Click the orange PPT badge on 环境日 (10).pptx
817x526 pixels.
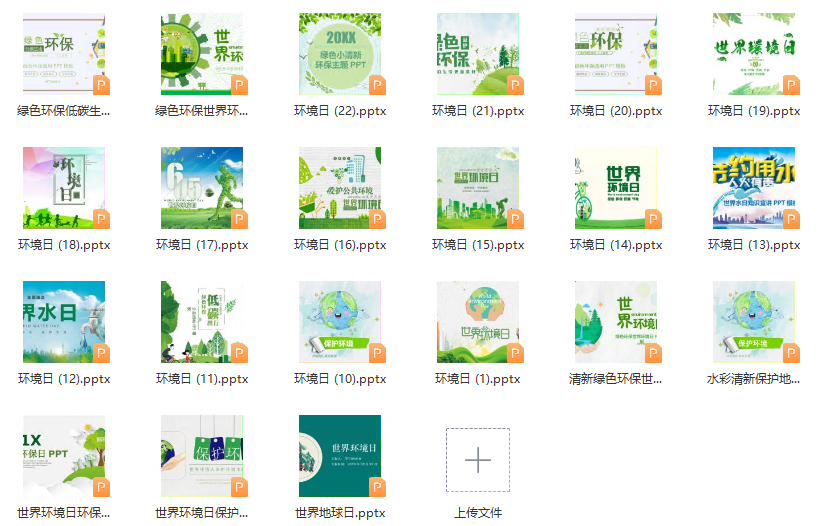click(x=377, y=353)
